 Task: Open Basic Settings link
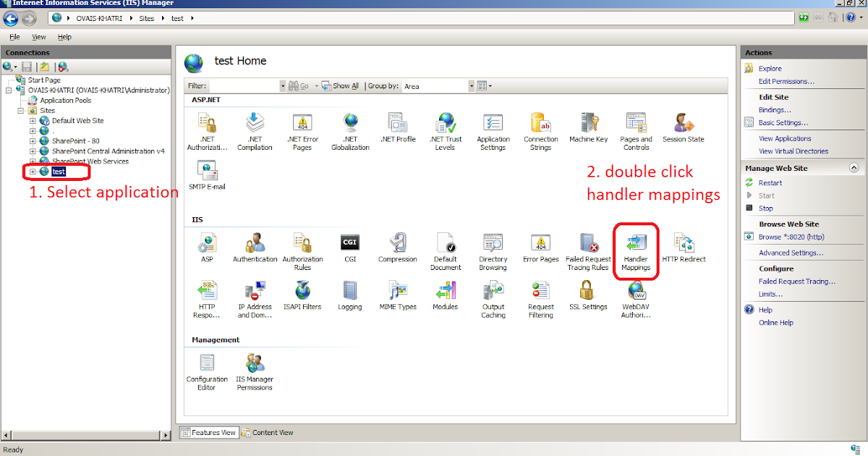click(x=783, y=123)
